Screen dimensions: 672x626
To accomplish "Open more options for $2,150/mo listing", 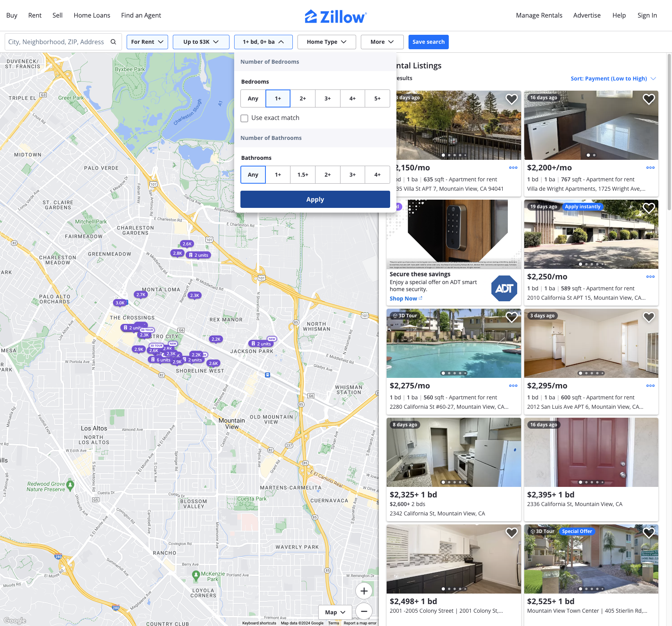I will coord(513,168).
